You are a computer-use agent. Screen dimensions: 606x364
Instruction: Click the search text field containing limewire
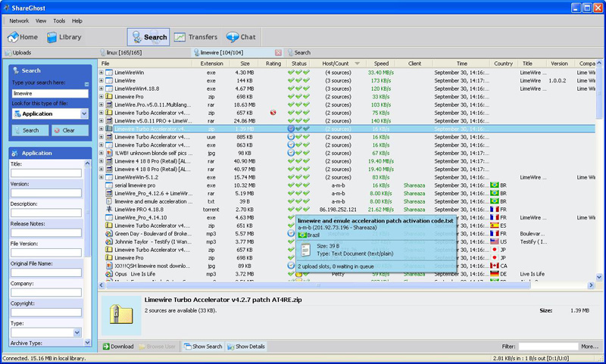point(50,93)
